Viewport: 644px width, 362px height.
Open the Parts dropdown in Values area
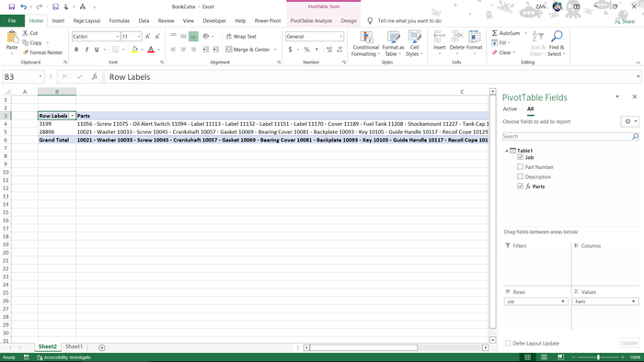coord(633,301)
